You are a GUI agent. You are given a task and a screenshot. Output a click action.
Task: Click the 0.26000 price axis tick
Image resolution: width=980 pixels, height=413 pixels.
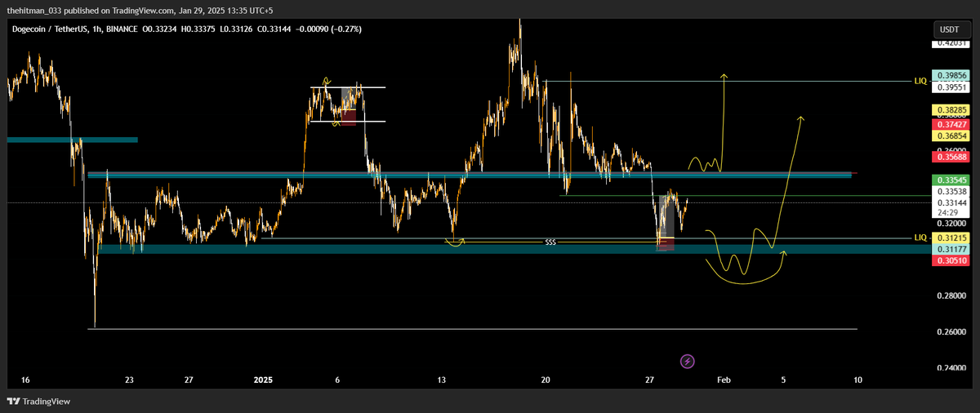950,331
